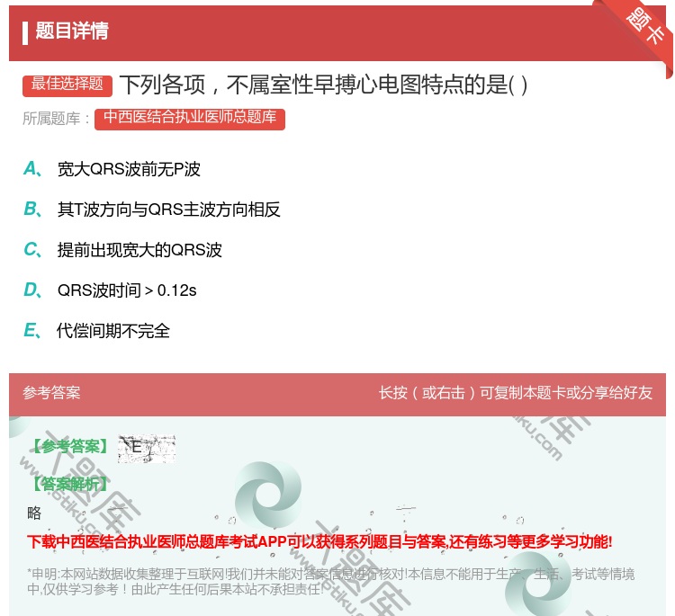Click the 略 explanation text

coord(34,513)
